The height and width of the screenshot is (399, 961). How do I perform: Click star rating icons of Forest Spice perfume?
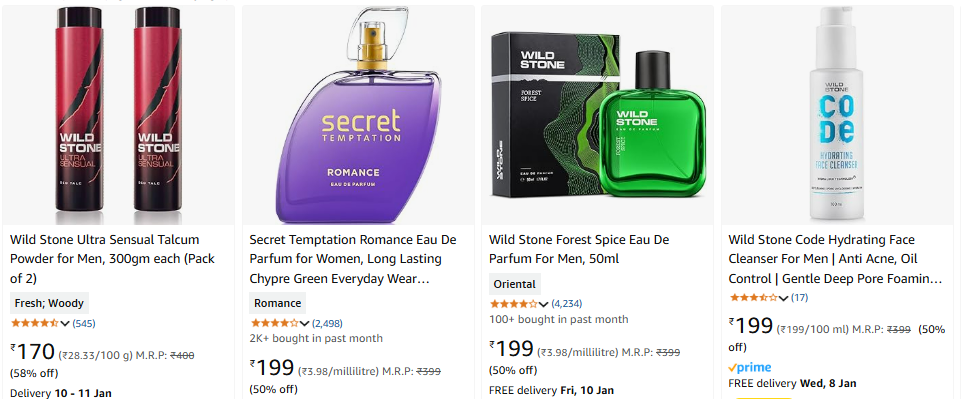514,303
